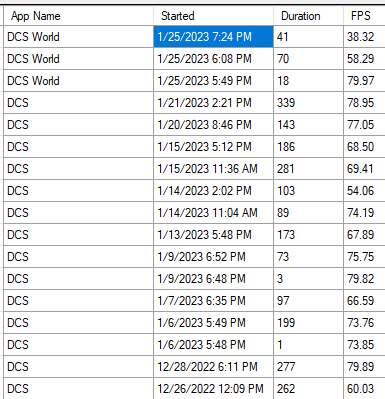
Task: Sort by the App Name column header
Action: pyautogui.click(x=78, y=16)
